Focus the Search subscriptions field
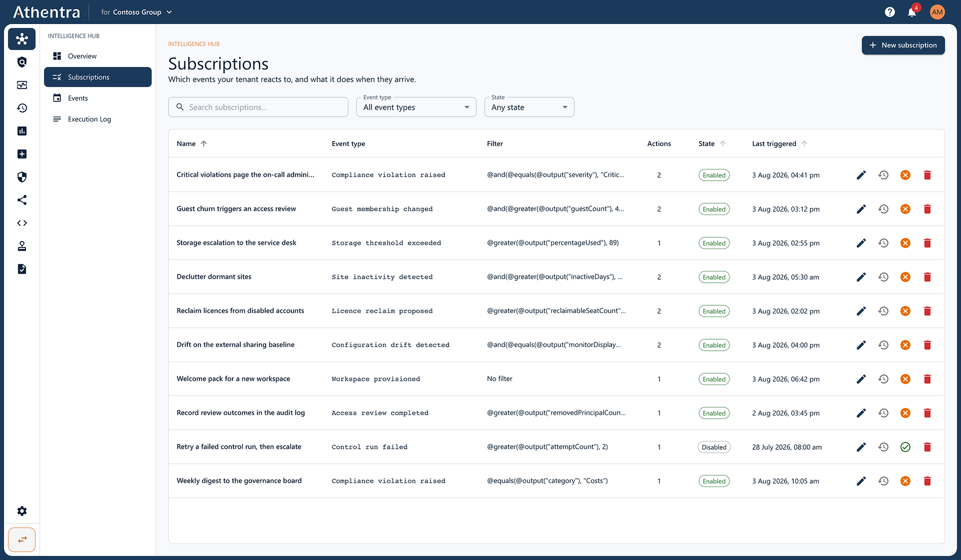The width and height of the screenshot is (961, 560). 258,107
